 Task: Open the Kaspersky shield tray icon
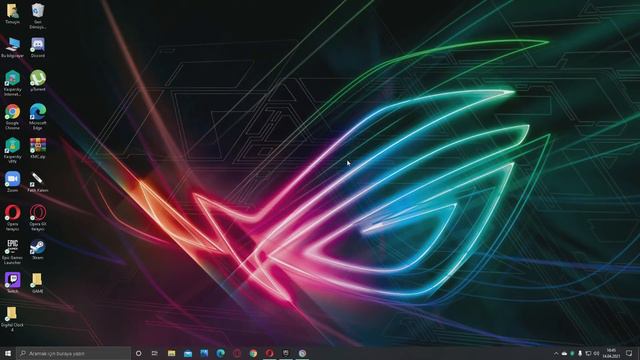click(x=572, y=353)
